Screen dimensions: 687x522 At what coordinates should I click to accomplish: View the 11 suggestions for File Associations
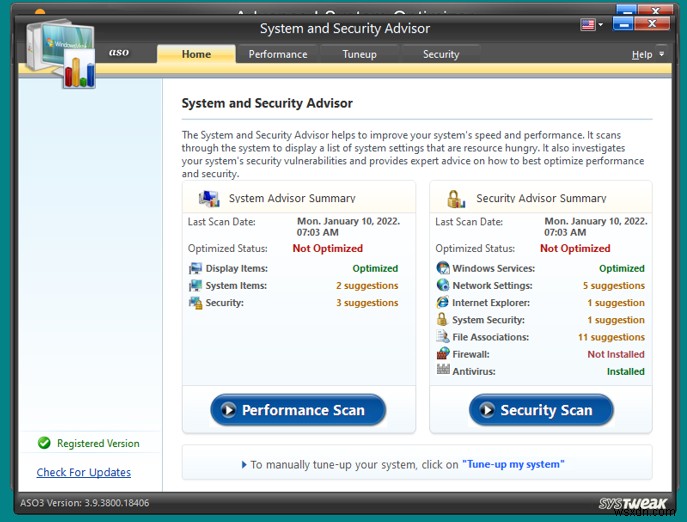pyautogui.click(x=611, y=337)
